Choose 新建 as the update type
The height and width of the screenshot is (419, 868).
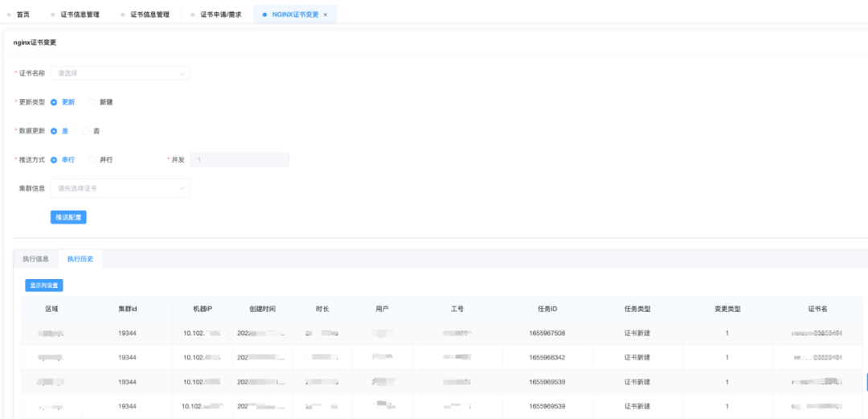tap(92, 102)
